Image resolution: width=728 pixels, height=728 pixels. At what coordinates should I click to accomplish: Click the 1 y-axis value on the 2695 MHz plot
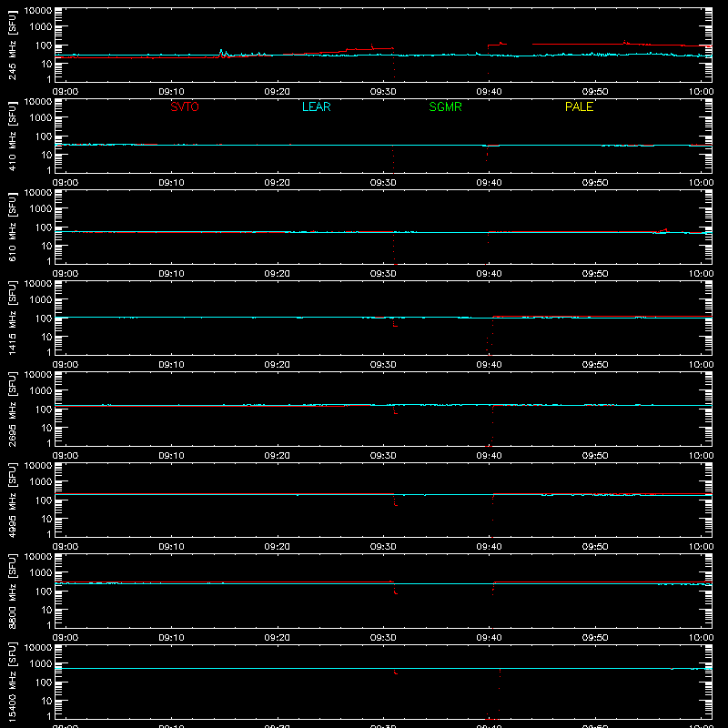coord(49,443)
